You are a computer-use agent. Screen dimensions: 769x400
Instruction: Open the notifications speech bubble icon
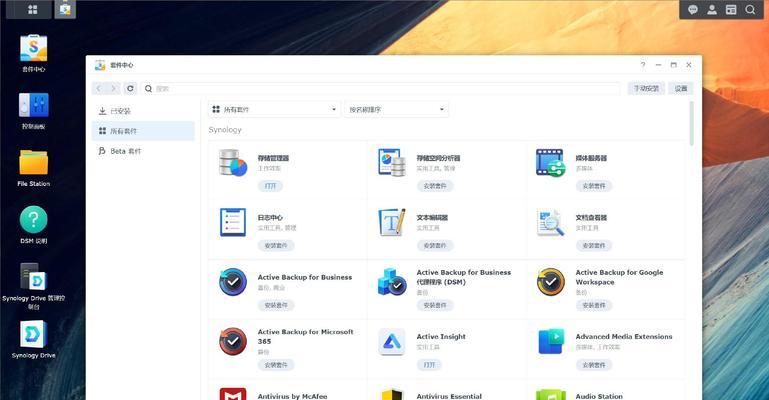692,10
